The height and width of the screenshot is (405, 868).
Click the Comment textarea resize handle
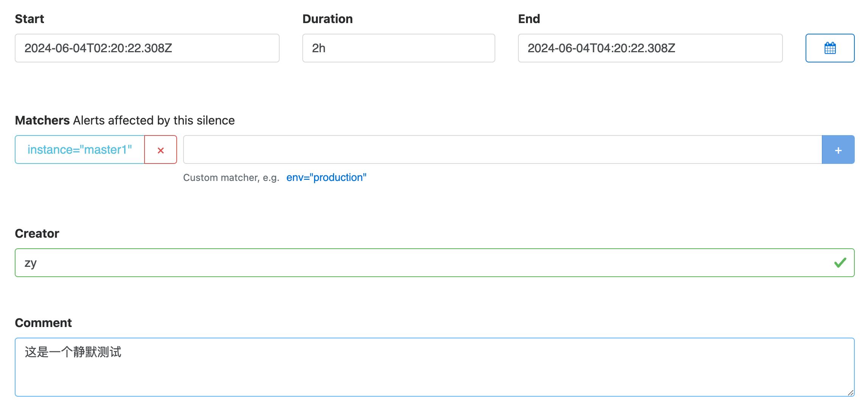point(850,393)
